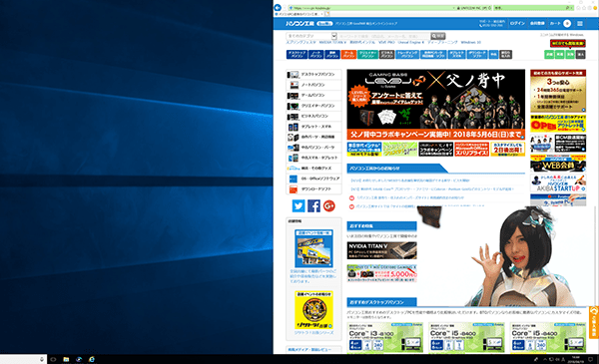Open the search provider dropdown in IE
Screen dimensions: 599x364
pyautogui.click(x=571, y=8)
